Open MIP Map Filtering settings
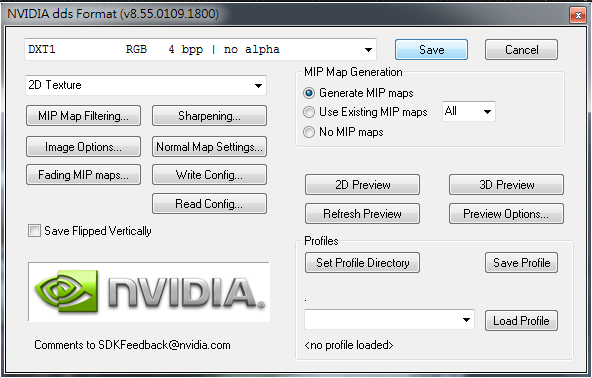 [83, 116]
